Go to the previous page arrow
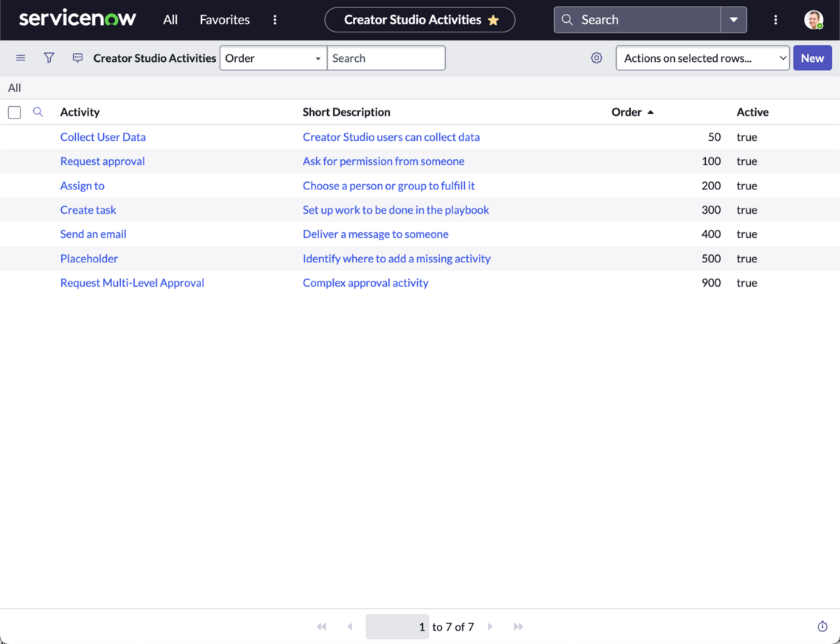 click(x=350, y=626)
